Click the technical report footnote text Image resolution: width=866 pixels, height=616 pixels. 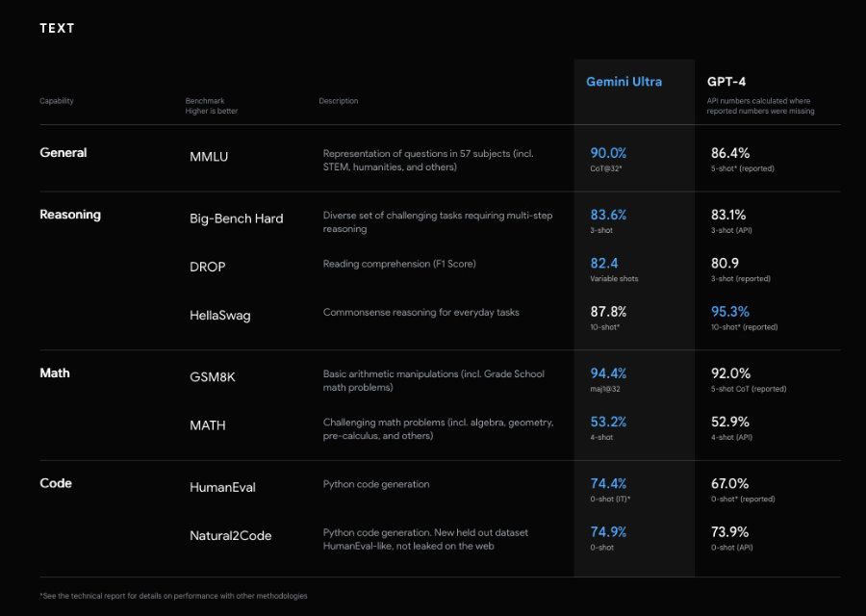tap(173, 596)
